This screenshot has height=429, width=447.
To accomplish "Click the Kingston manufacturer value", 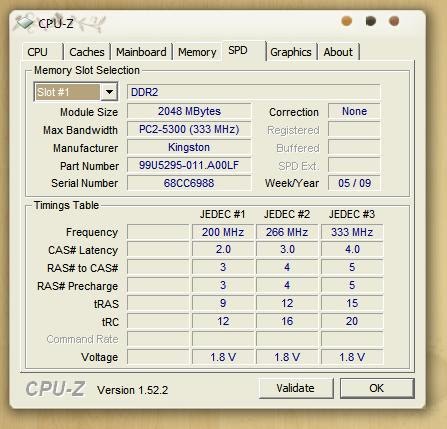I will pos(189,147).
